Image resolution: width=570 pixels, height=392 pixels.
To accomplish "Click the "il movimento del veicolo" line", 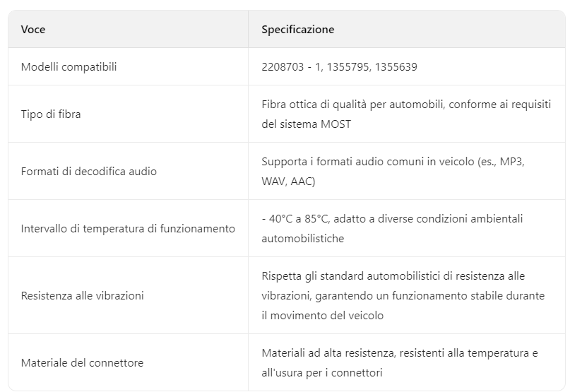I will point(322,316).
